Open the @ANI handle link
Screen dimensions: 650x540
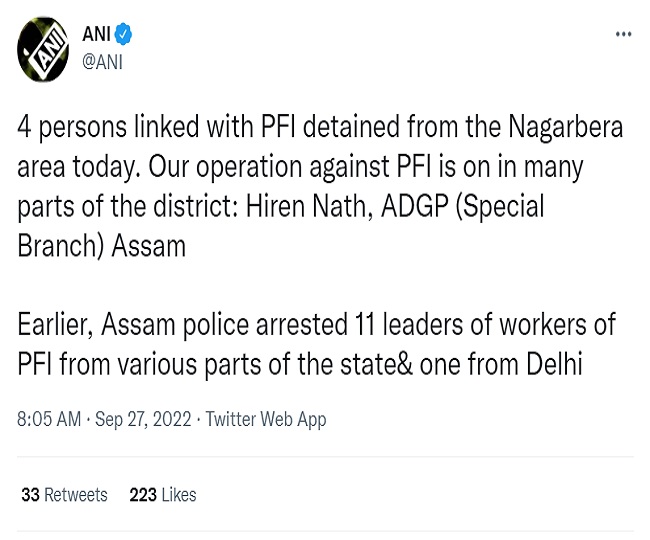coord(102,63)
